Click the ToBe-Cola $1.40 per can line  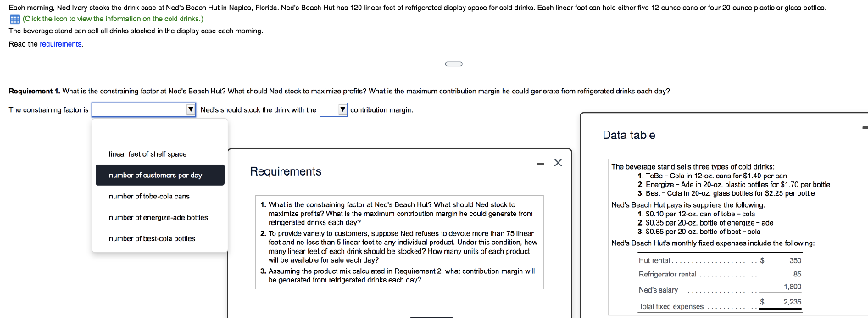(712, 175)
